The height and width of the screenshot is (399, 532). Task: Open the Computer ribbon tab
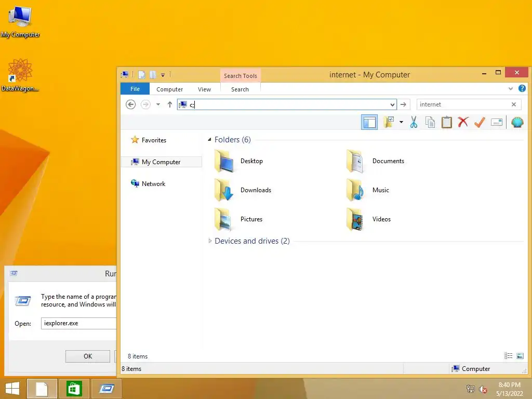point(170,89)
